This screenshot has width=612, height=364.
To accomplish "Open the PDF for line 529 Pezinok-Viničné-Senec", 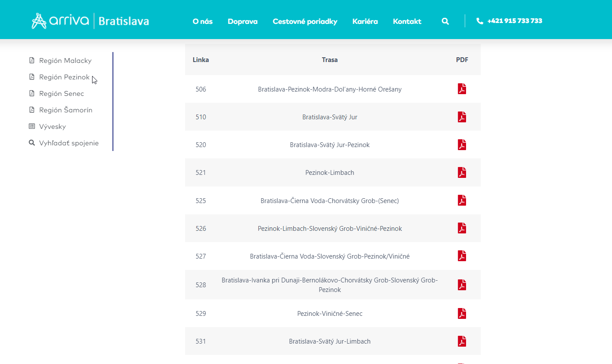I will click(462, 313).
